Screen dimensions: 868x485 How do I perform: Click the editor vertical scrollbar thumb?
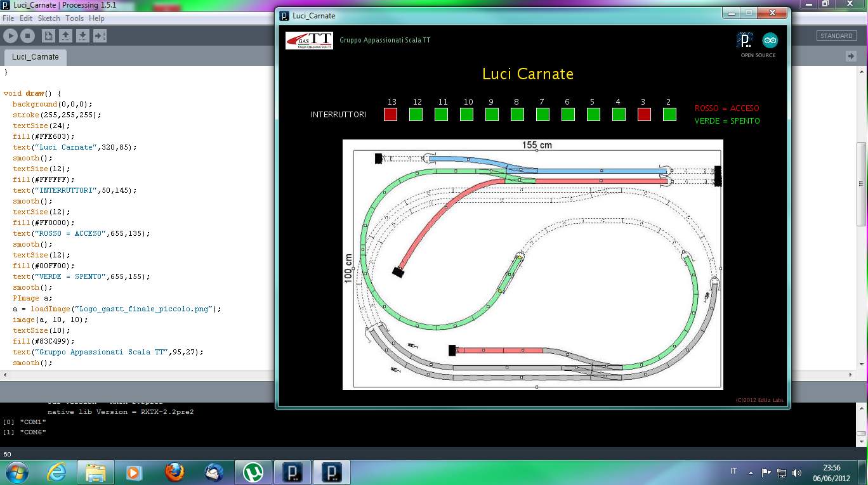click(x=862, y=184)
